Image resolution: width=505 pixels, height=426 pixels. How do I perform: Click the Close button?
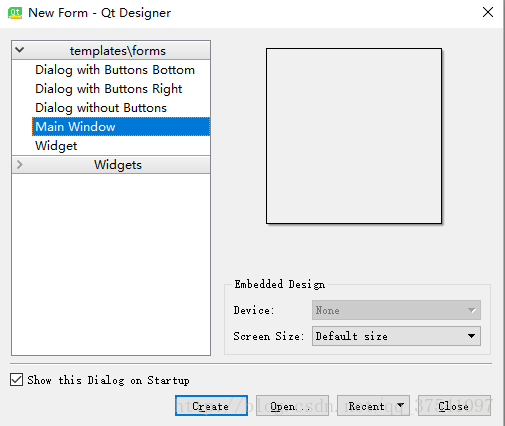coord(454,406)
